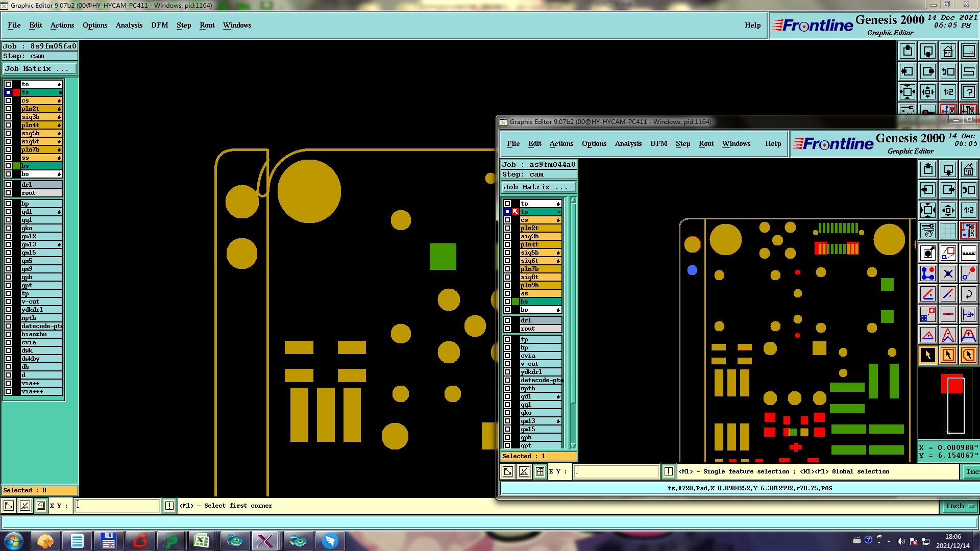
Task: Select the polygon area selection tool
Action: pos(969,355)
